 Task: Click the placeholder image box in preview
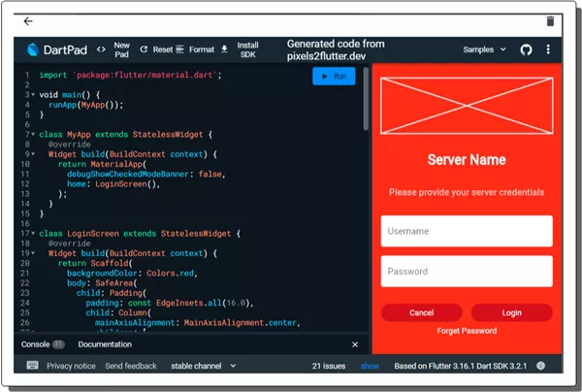point(467,106)
